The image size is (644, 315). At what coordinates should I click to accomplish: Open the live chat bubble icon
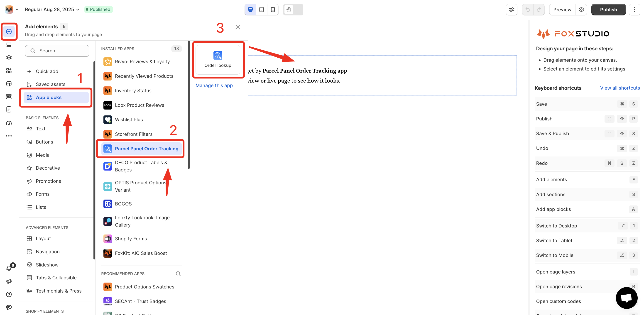[626, 298]
